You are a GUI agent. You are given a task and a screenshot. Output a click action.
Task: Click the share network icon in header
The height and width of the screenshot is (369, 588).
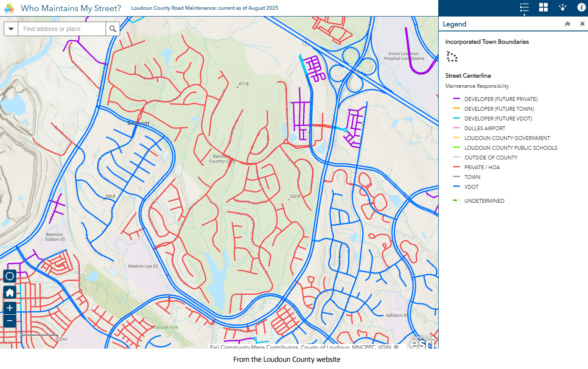563,8
